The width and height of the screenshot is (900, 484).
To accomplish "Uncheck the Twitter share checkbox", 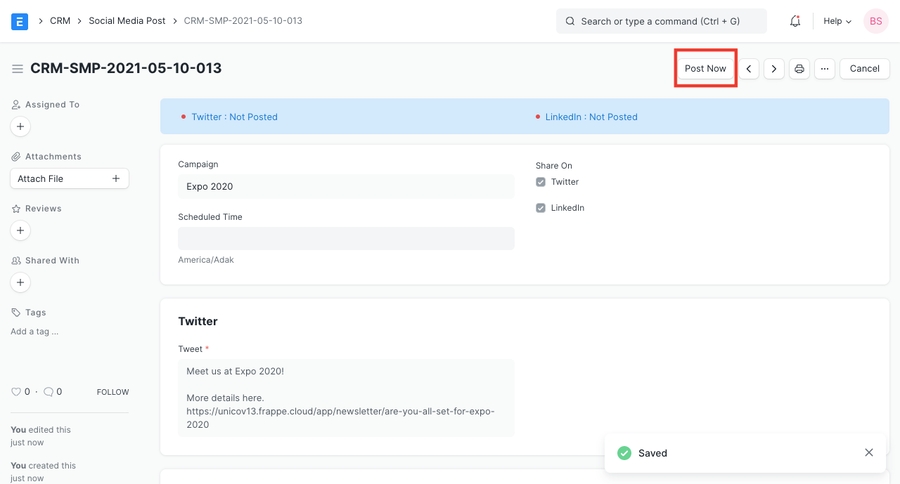I will (x=541, y=182).
